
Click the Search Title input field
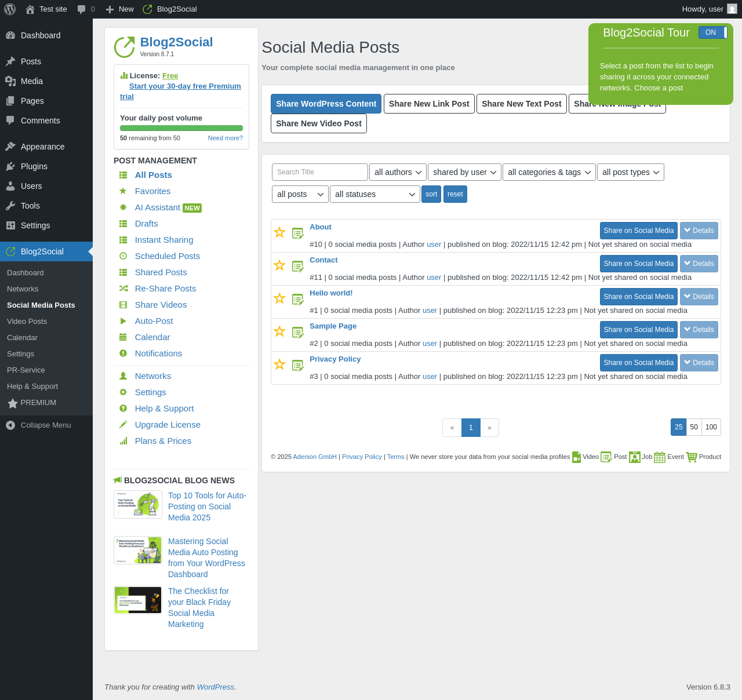(x=320, y=172)
